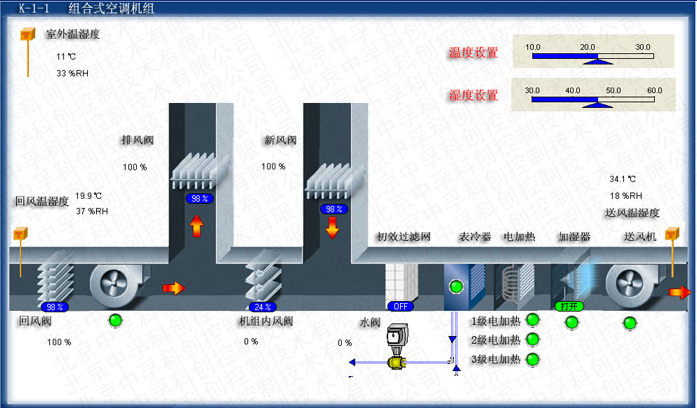Click the return air fan icon

coord(115,284)
